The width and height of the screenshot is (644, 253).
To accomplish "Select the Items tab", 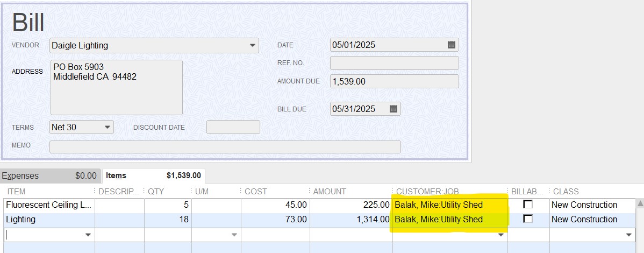I will (153, 175).
